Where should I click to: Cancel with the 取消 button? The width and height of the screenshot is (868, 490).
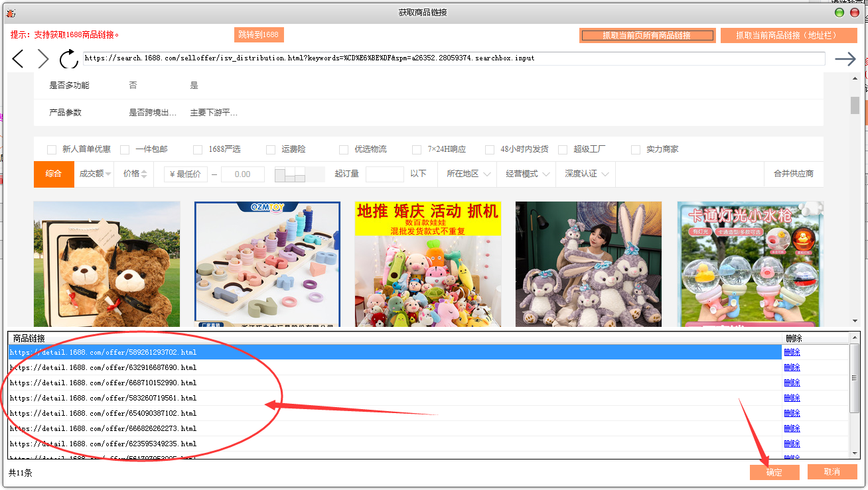click(x=832, y=472)
